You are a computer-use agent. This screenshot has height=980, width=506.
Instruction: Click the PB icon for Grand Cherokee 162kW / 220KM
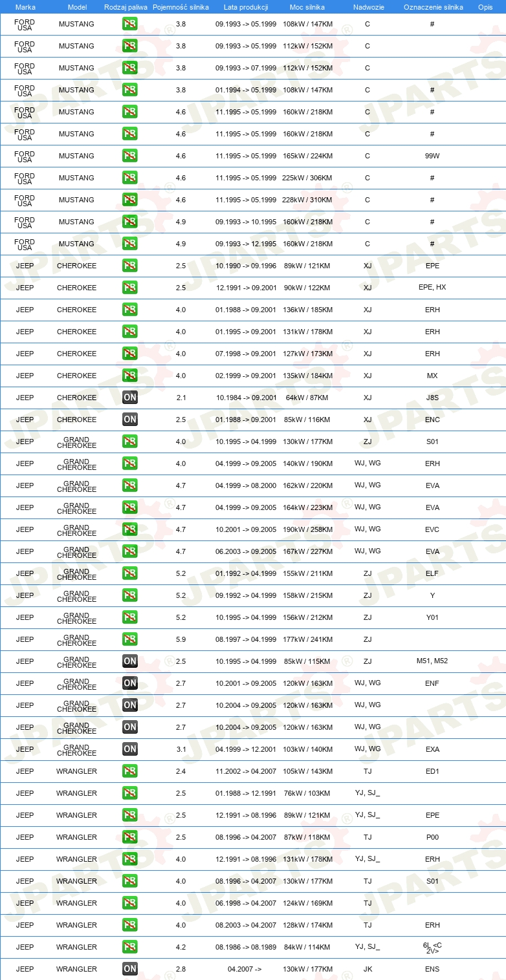[x=129, y=485]
